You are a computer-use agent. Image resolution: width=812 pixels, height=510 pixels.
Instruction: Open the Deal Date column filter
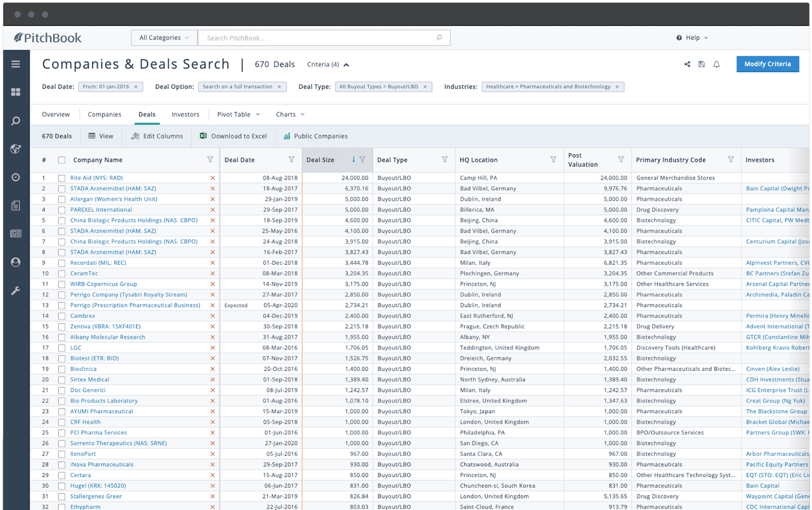point(292,159)
